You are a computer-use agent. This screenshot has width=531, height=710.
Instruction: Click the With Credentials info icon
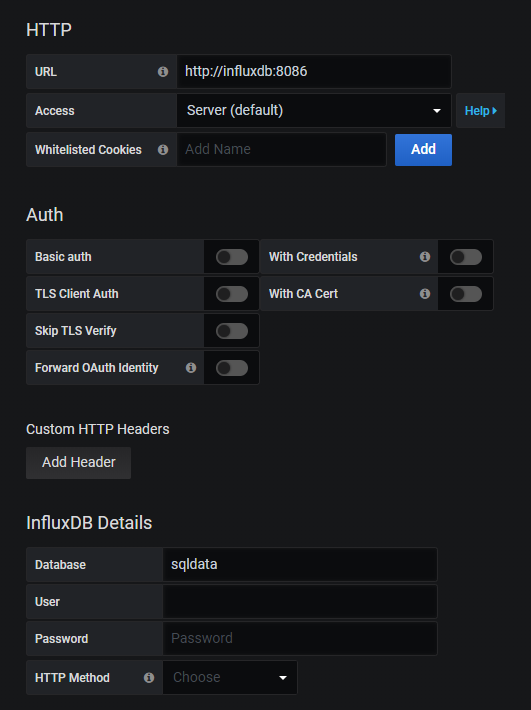[425, 257]
